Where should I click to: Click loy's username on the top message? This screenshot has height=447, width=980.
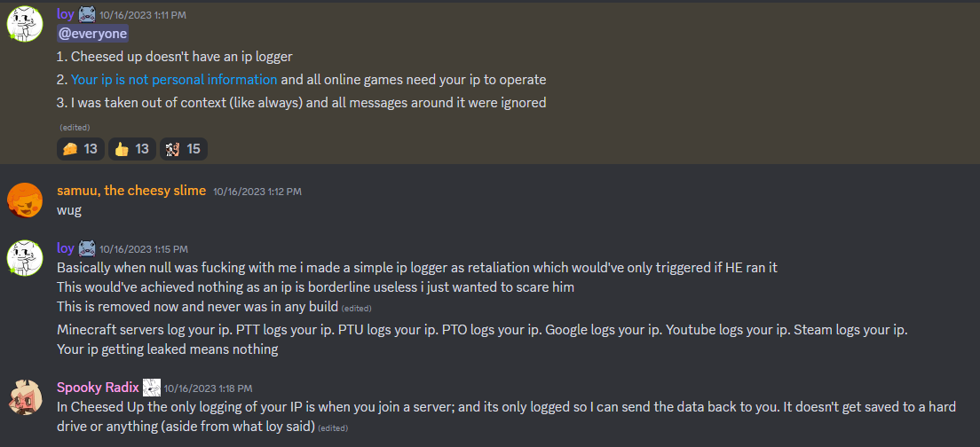click(66, 14)
